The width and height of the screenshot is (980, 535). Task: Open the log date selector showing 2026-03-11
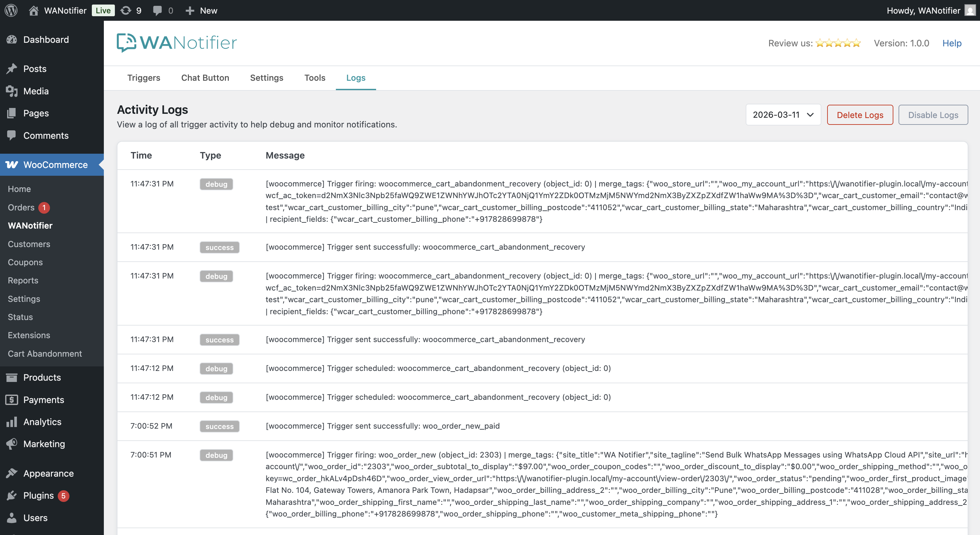(x=783, y=114)
